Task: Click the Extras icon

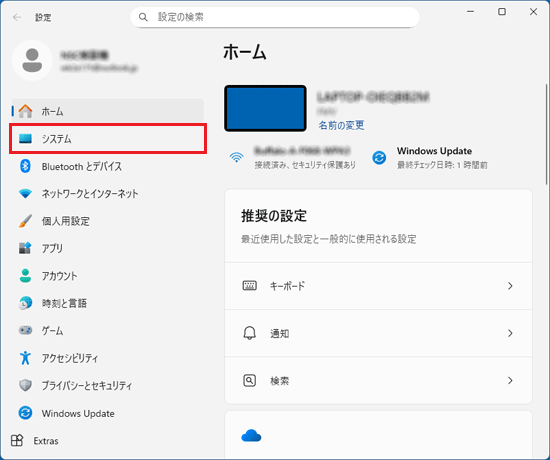Action: coord(17,440)
